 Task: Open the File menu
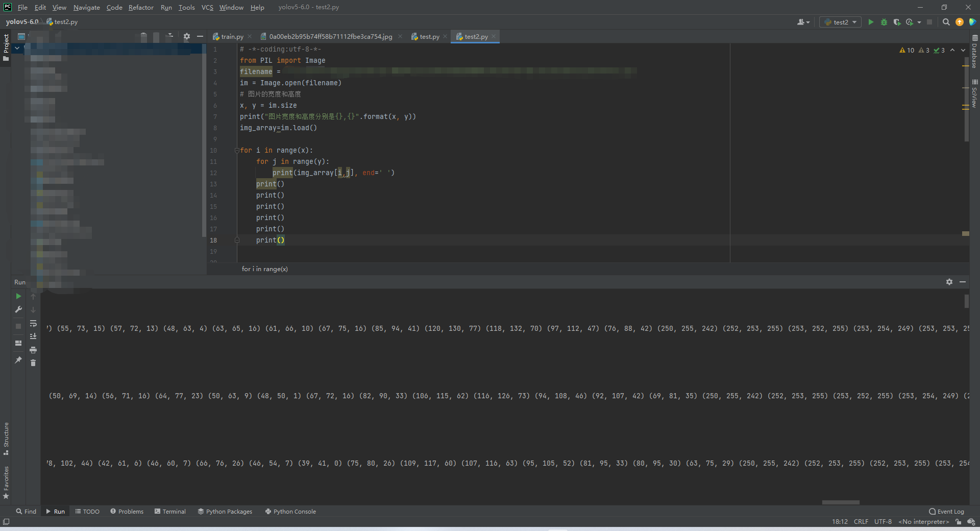point(22,7)
